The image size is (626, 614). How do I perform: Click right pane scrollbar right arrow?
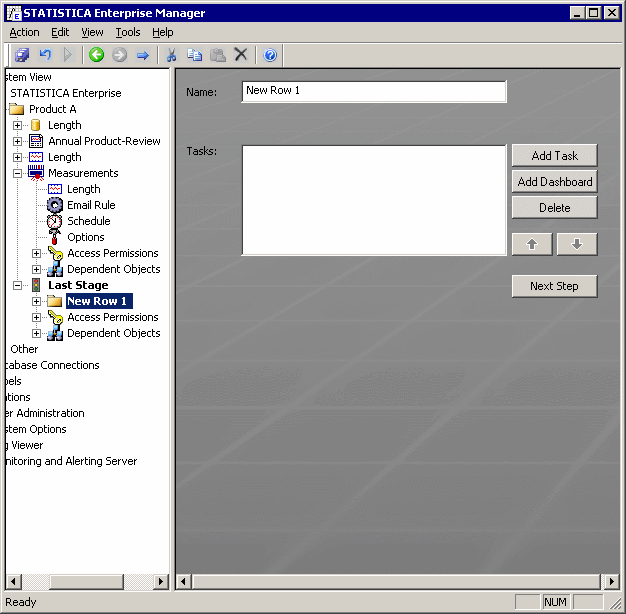click(x=612, y=581)
